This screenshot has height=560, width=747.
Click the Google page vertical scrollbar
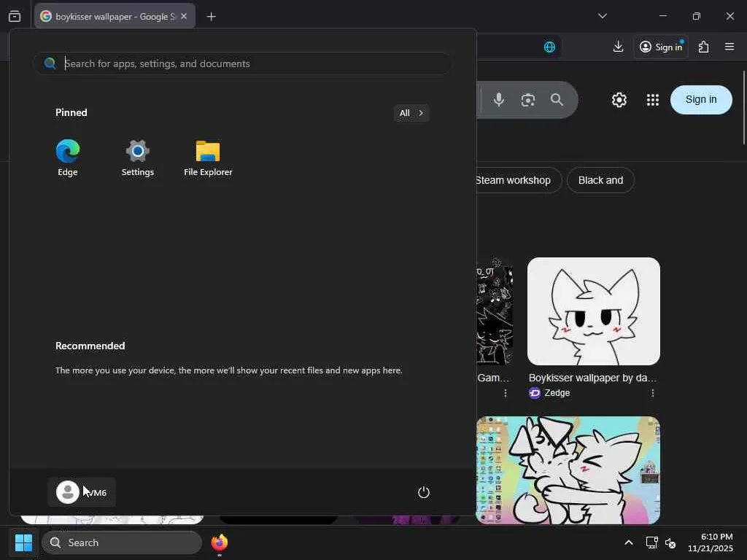coord(743,107)
